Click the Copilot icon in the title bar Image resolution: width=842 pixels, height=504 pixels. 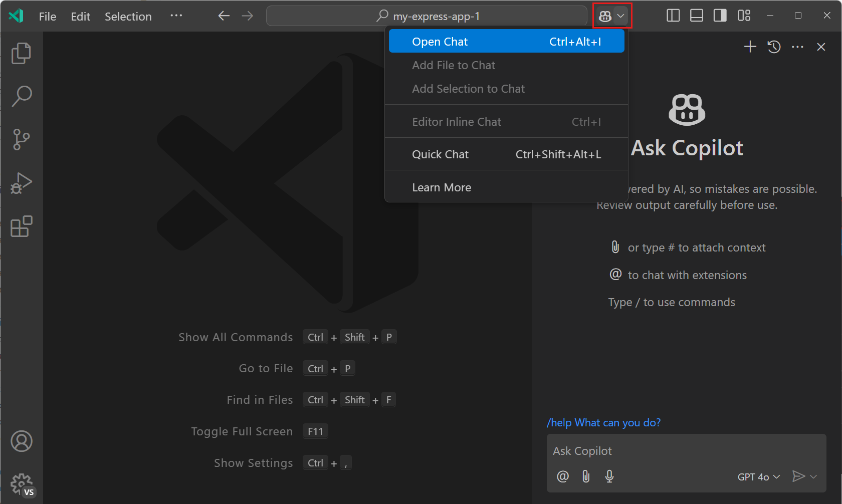(x=605, y=16)
